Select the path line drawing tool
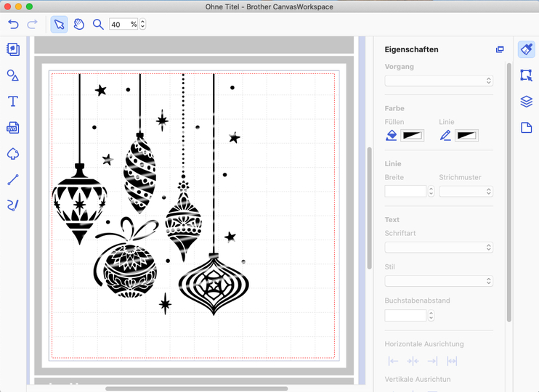The image size is (539, 392). [x=12, y=180]
